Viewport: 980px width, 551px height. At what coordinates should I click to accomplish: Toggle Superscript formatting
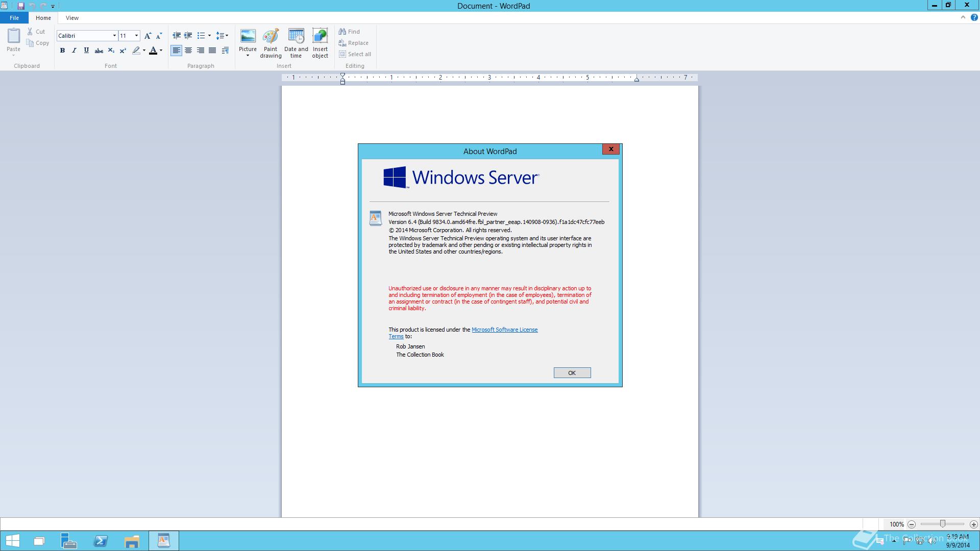(x=123, y=51)
